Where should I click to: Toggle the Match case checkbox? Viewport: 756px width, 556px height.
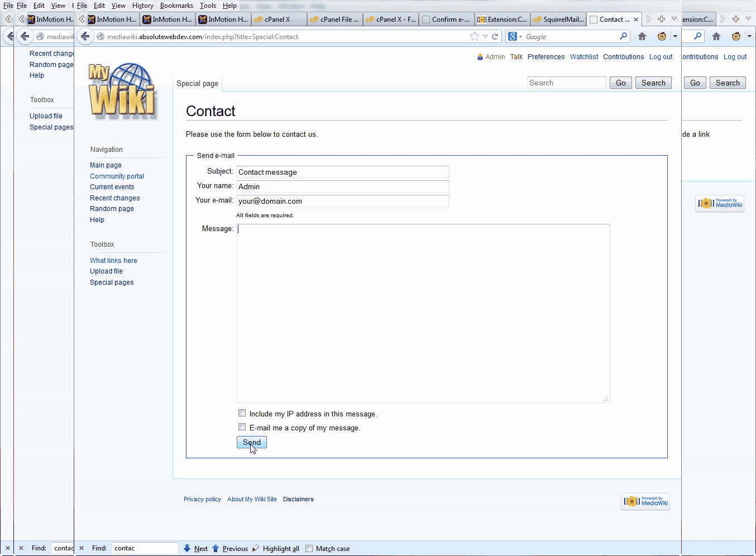point(309,549)
